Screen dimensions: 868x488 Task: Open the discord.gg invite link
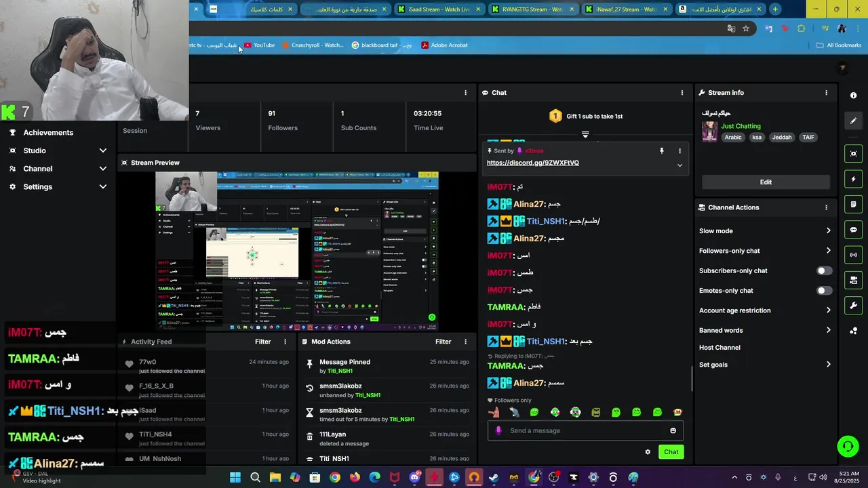point(532,163)
